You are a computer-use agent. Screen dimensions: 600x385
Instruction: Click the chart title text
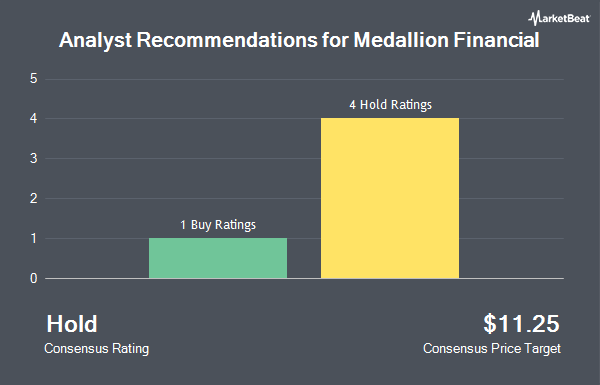299,40
